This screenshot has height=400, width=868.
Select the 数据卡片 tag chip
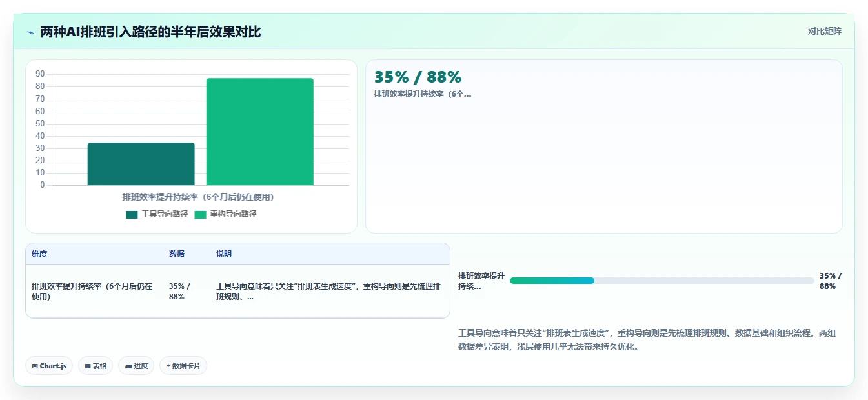coord(183,366)
